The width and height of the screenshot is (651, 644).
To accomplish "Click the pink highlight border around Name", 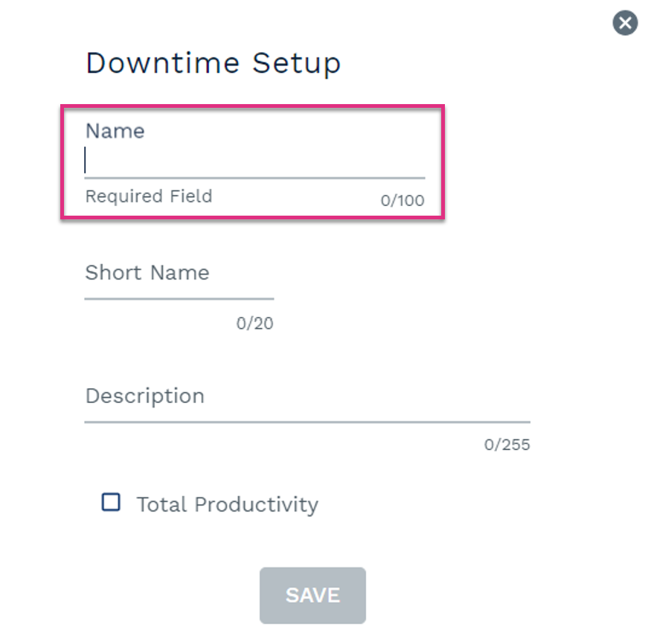I will tap(252, 107).
